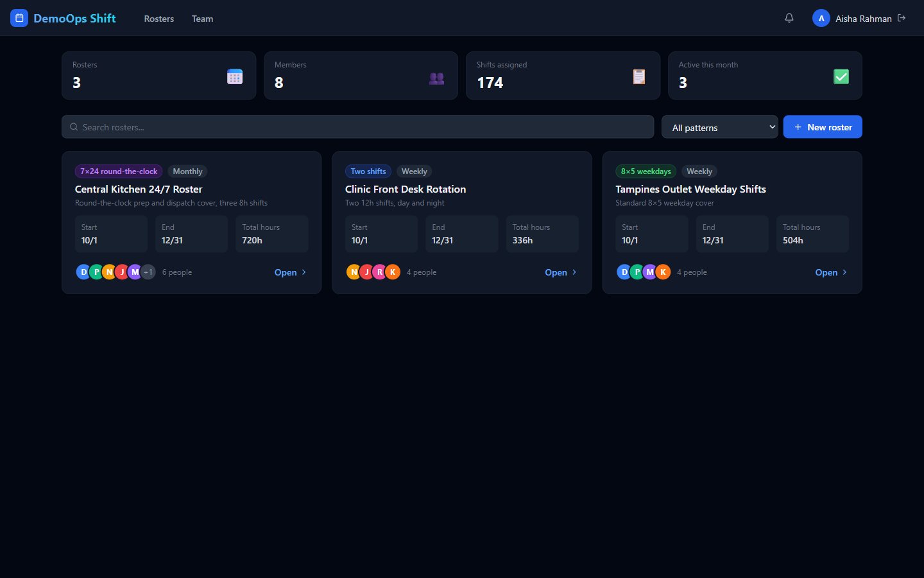
Task: Click the K avatar on Clinic Front Desk Rotation
Action: (x=393, y=272)
